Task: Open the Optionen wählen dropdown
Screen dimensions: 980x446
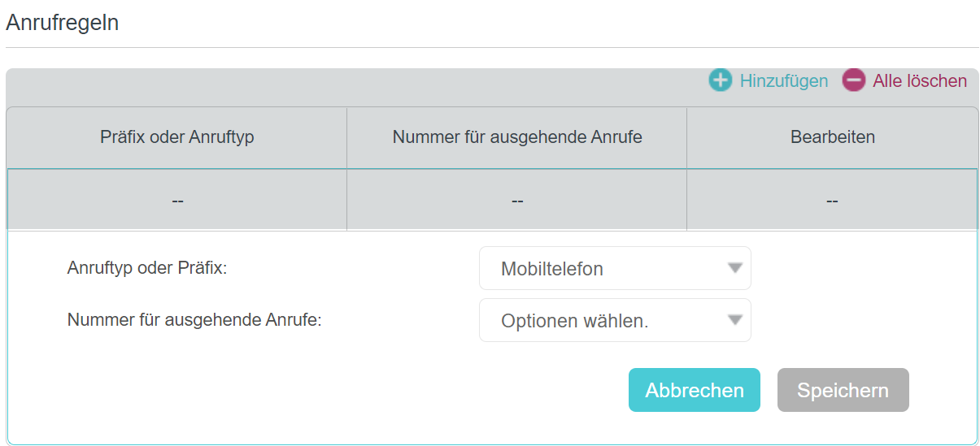Action: click(x=615, y=320)
